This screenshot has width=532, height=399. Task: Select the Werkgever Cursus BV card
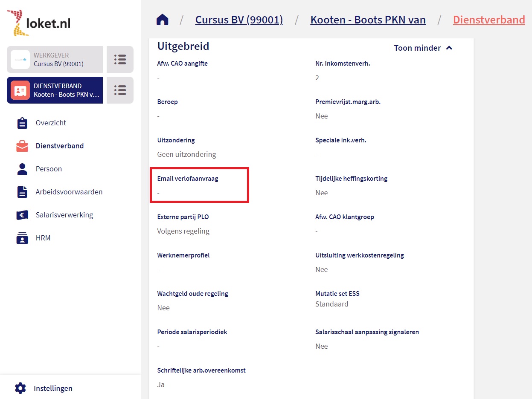[x=55, y=60]
